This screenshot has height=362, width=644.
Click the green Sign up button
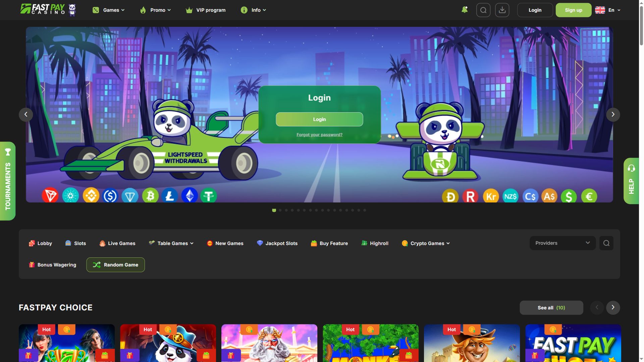coord(574,10)
